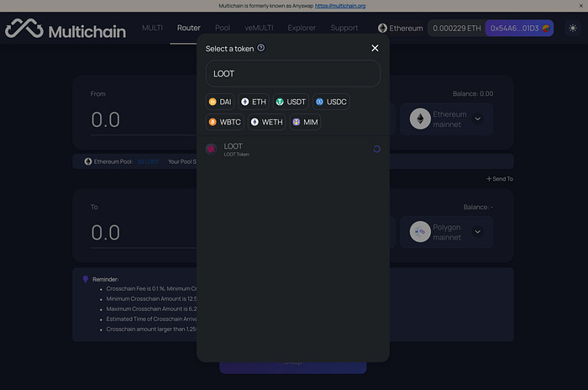The width and height of the screenshot is (588, 390).
Task: Click the Multichain logo
Action: pos(66,29)
